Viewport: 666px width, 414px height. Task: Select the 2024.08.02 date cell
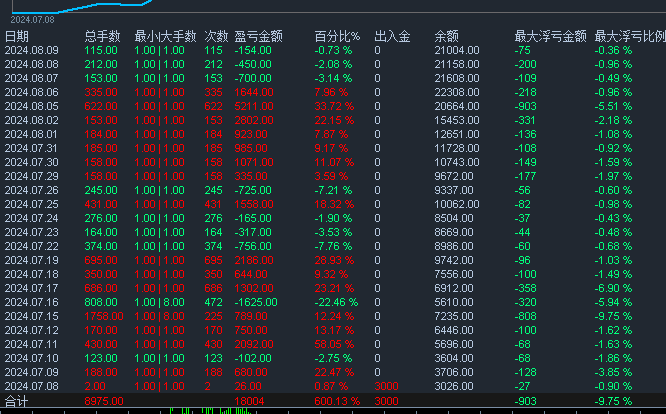(x=31, y=121)
